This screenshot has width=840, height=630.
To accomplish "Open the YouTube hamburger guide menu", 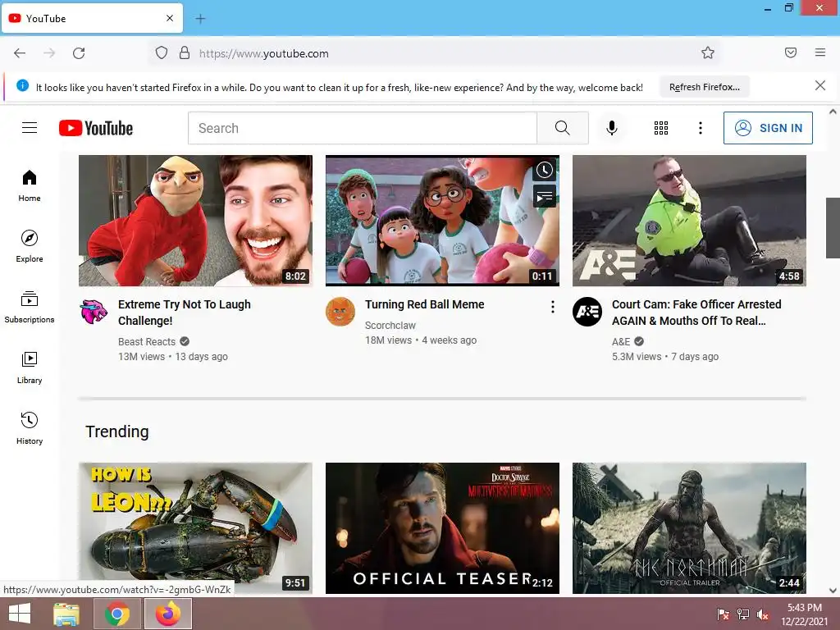I will (30, 127).
